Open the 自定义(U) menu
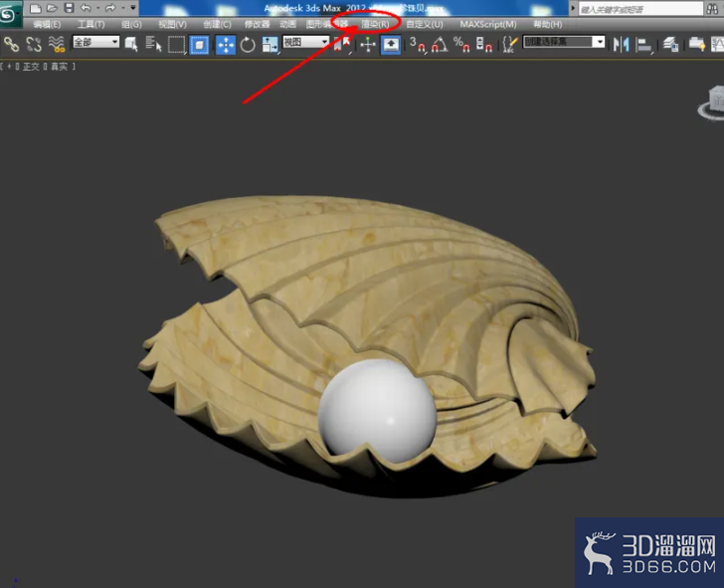 click(x=425, y=24)
